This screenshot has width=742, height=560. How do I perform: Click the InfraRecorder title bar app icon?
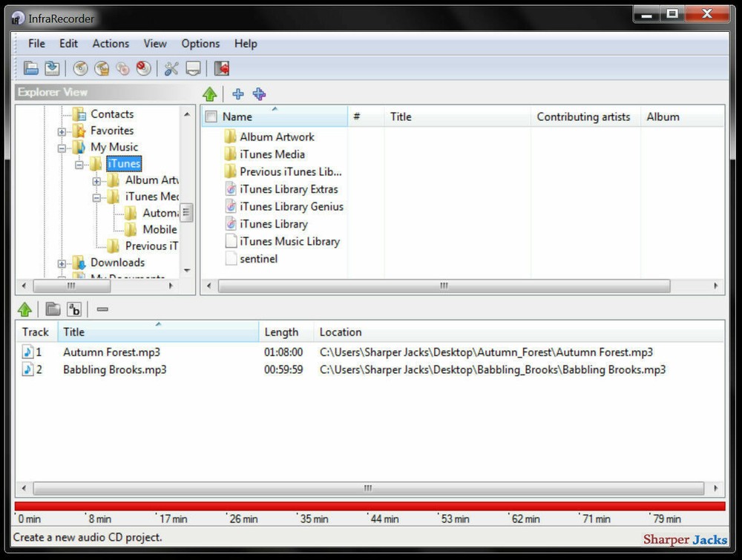pos(18,19)
